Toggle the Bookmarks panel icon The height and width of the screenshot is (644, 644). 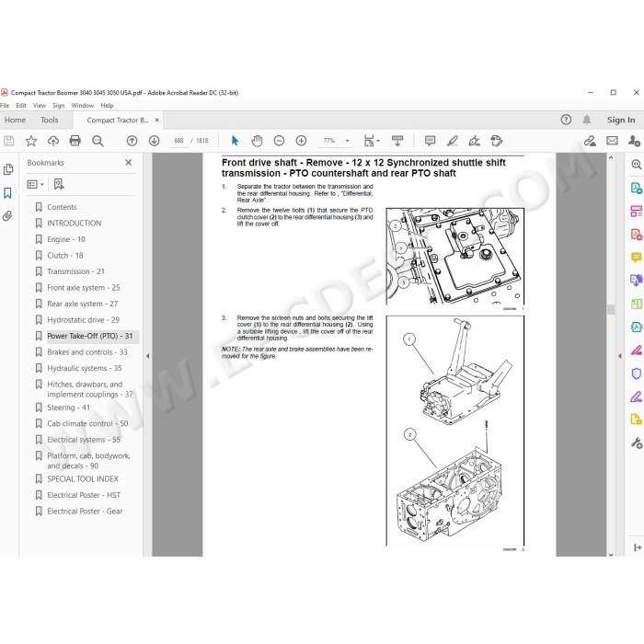[7, 193]
